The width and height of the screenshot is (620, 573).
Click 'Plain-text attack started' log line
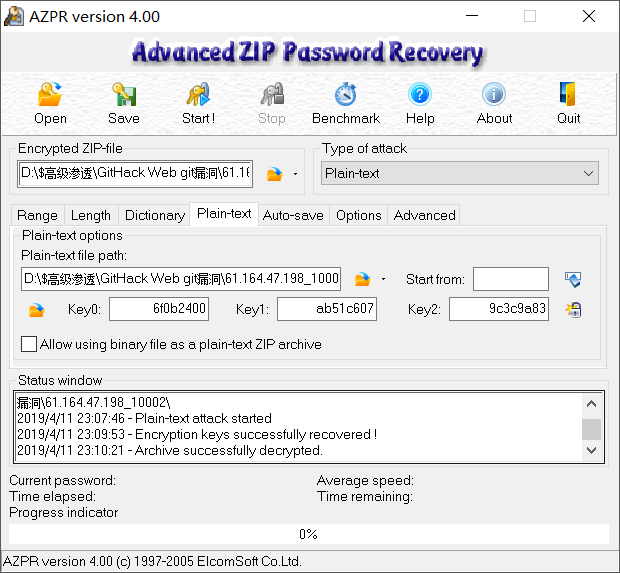(x=144, y=418)
